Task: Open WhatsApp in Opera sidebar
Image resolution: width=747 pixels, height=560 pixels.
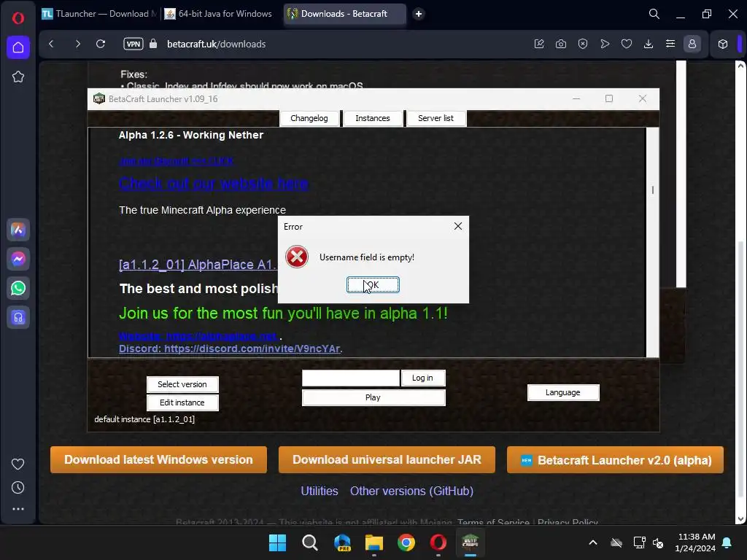Action: 18,288
